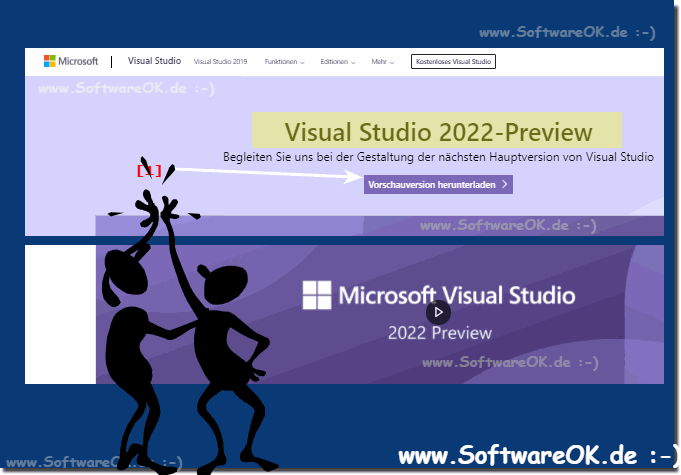681x475 pixels.
Task: Play the Visual Studio 2022 Preview video
Action: point(438,312)
